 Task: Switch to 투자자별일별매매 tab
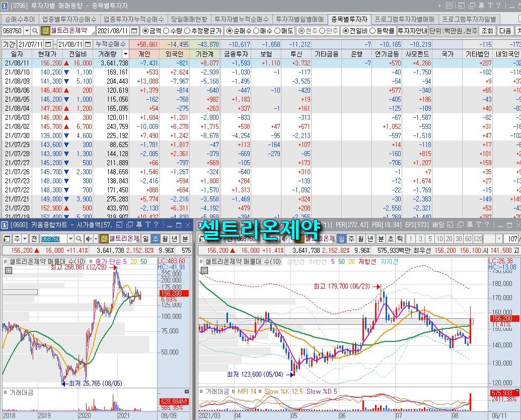300,19
